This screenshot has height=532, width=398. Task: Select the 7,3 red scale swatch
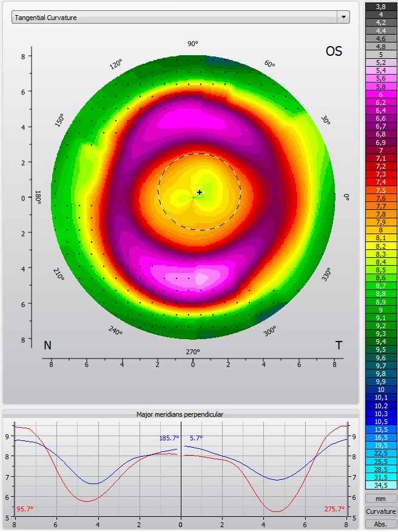(380, 174)
